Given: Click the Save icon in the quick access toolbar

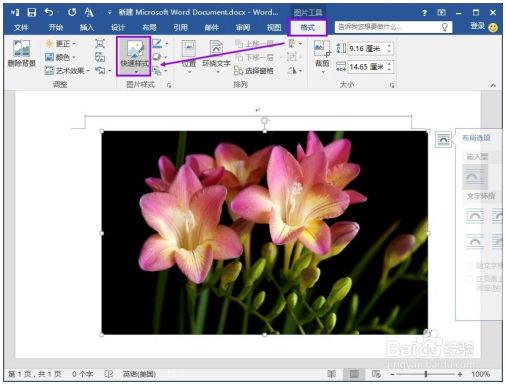Looking at the screenshot, I should coord(32,13).
